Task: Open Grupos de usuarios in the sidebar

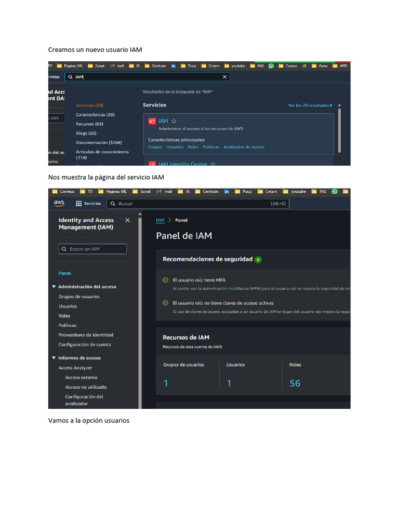Action: pos(79,297)
